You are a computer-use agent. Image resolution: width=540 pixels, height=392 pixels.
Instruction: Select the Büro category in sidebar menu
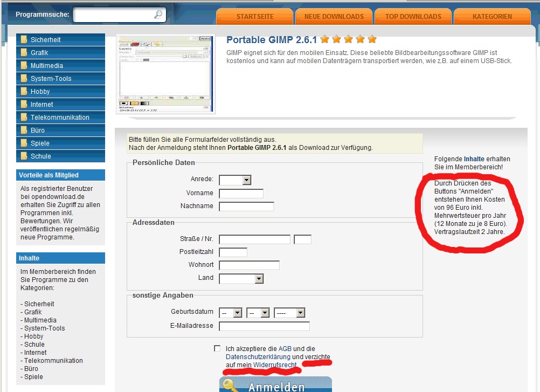coord(60,130)
